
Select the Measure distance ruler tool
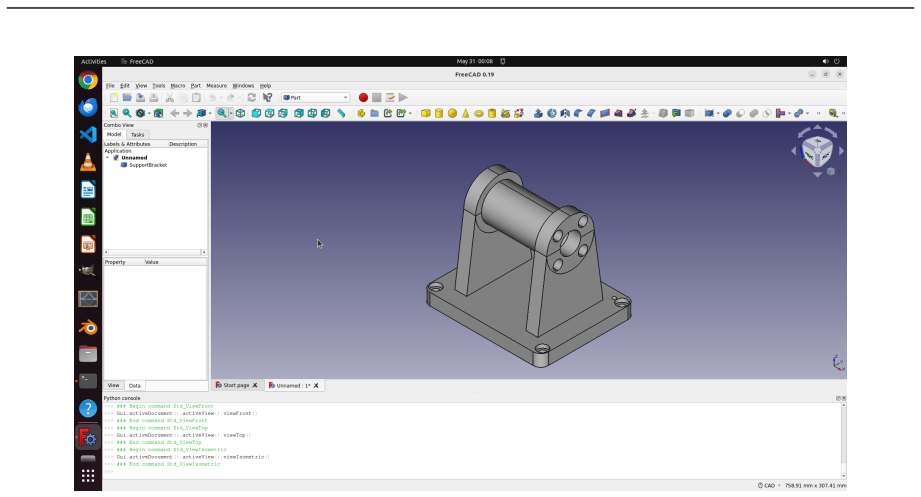[341, 113]
